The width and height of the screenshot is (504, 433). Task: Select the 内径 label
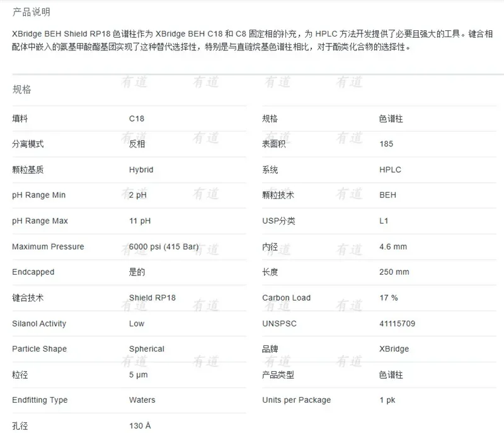[x=270, y=246]
